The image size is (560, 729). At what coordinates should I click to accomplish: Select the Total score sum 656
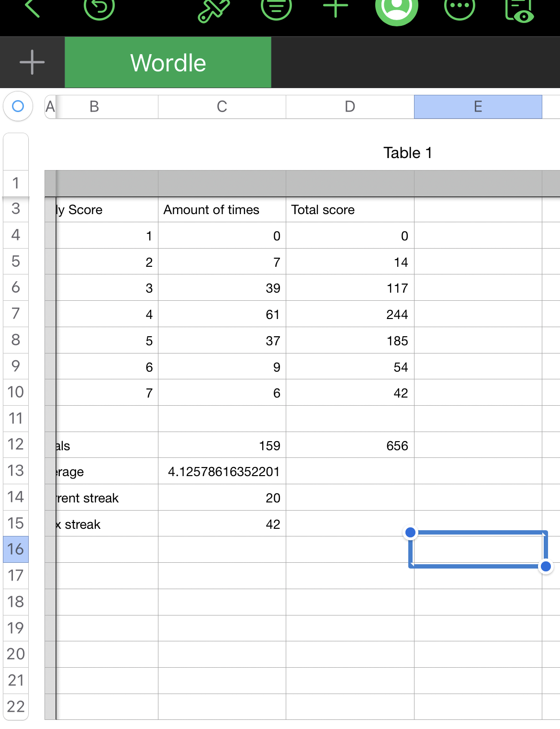(350, 445)
